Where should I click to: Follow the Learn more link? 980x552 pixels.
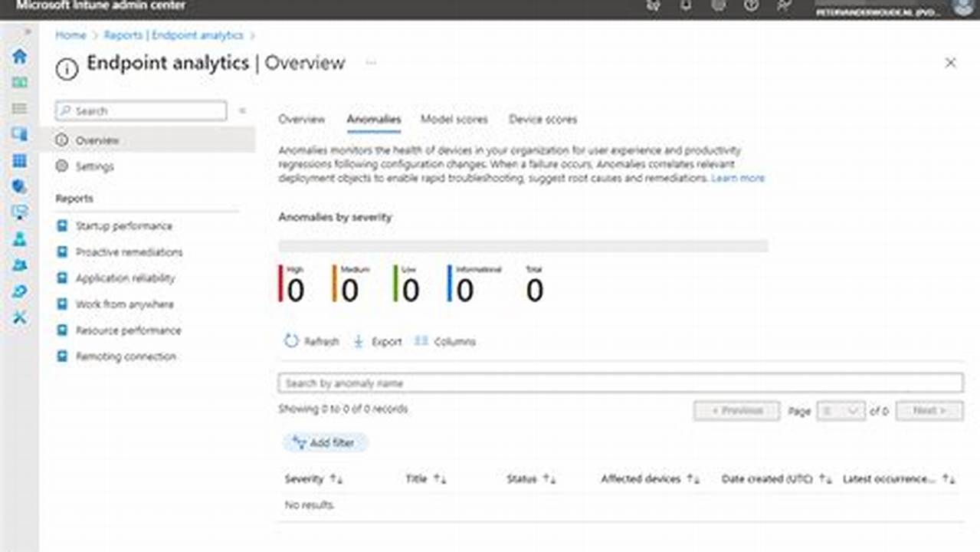737,178
